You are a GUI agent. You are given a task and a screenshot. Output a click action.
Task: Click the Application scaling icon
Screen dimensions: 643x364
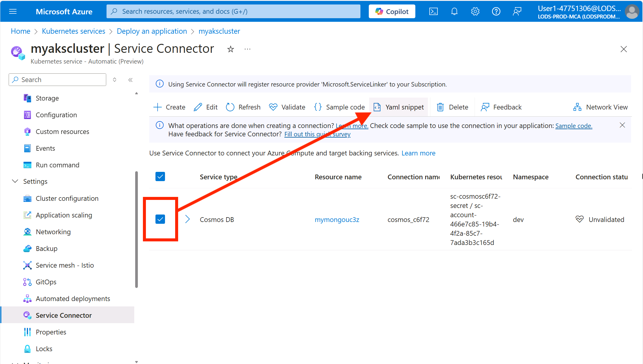point(27,215)
